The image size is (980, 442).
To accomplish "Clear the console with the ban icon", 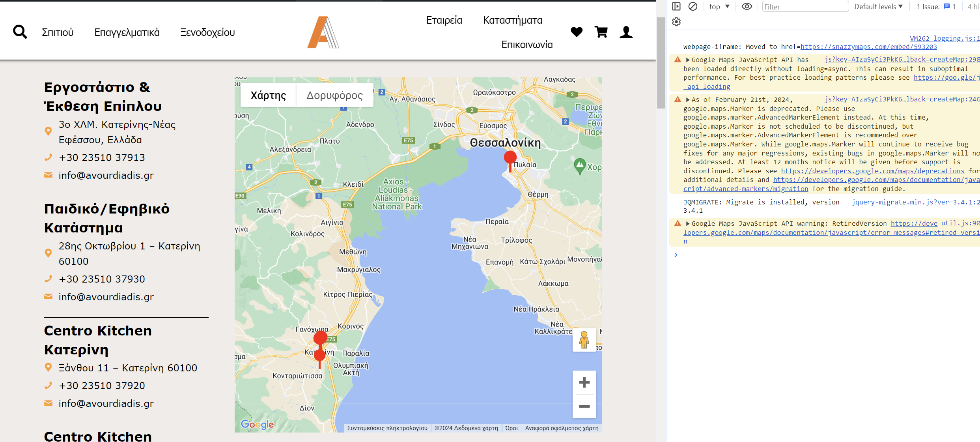I will [693, 6].
